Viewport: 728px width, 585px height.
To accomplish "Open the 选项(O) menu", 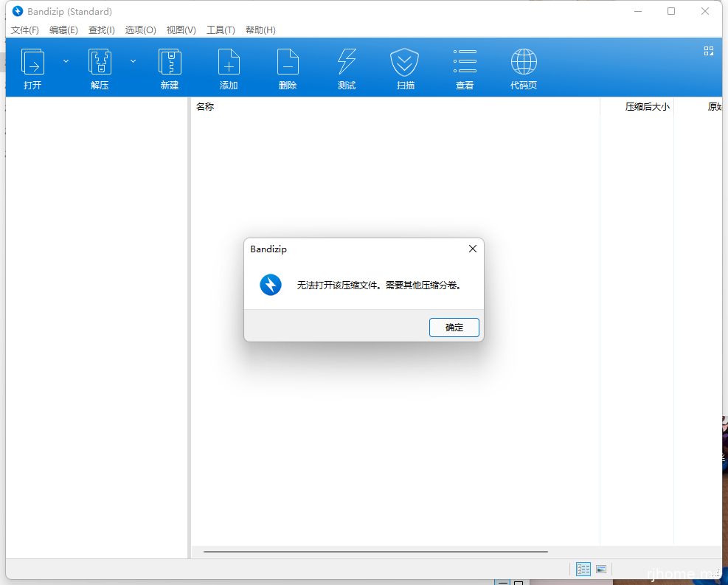I will click(x=140, y=30).
